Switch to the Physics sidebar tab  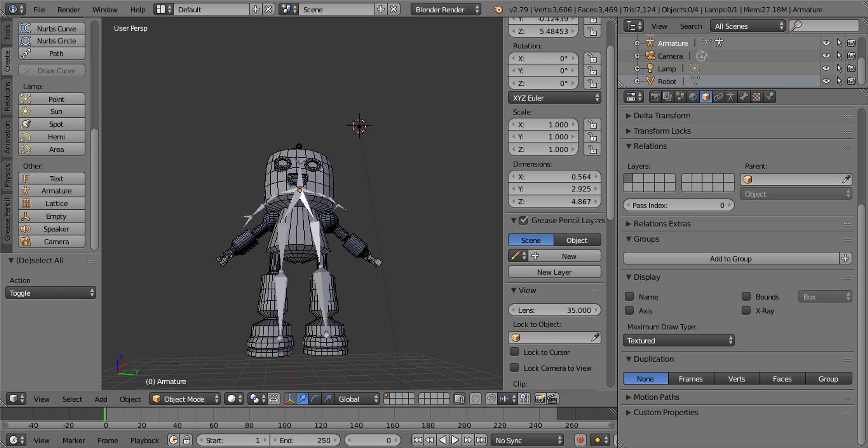coord(7,175)
